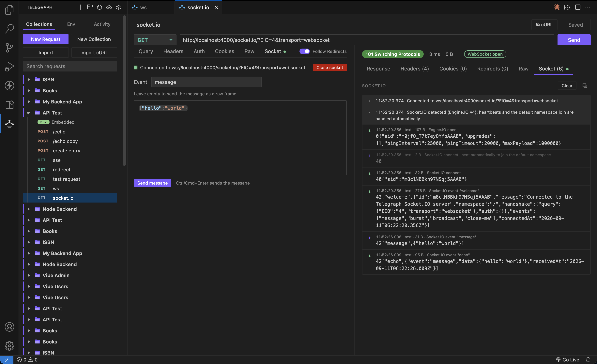This screenshot has width=597, height=364.
Task: Collapse the expanded API Test collection
Action: 29,113
